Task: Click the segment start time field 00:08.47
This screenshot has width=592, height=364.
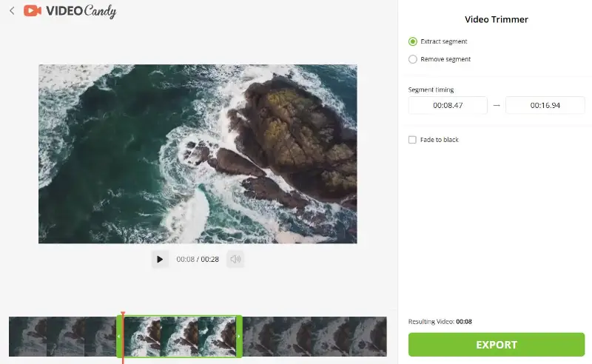Action: click(x=448, y=105)
